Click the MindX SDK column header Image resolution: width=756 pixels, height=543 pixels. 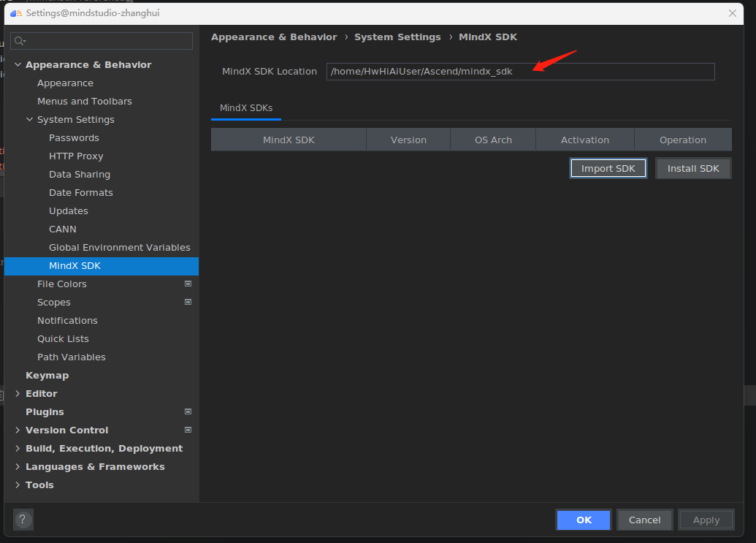click(x=289, y=140)
